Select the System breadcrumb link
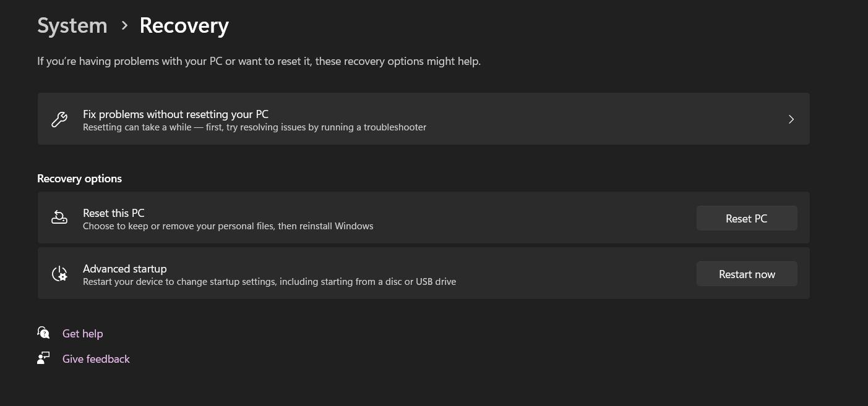This screenshot has height=406, width=868. (x=72, y=25)
